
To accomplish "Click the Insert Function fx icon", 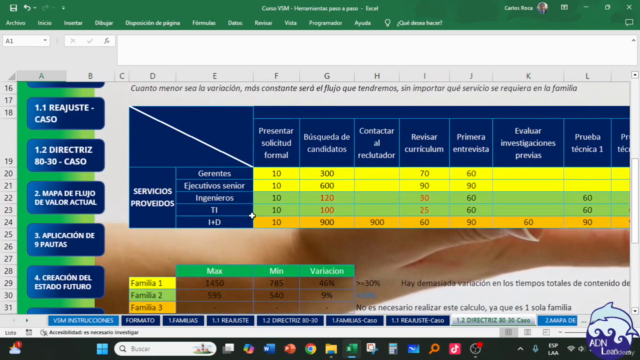I will tap(107, 41).
